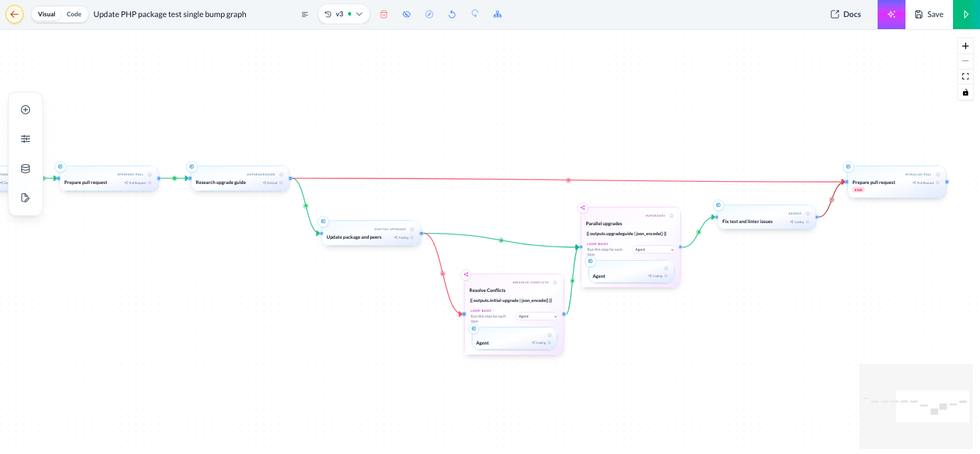Click info icon beside #FINALIZE-PULL label

pos(938,174)
